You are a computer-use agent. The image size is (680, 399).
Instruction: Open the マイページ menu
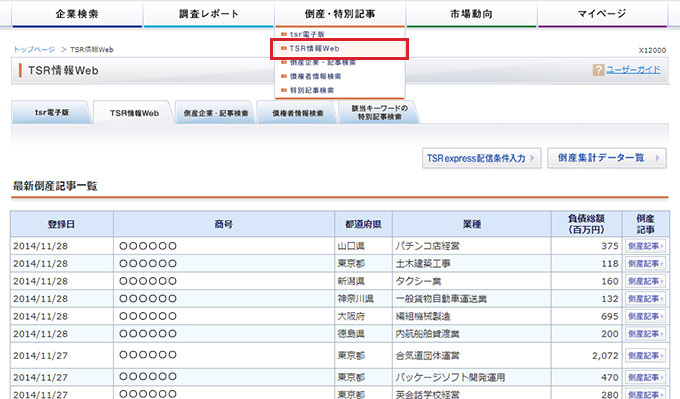602,14
